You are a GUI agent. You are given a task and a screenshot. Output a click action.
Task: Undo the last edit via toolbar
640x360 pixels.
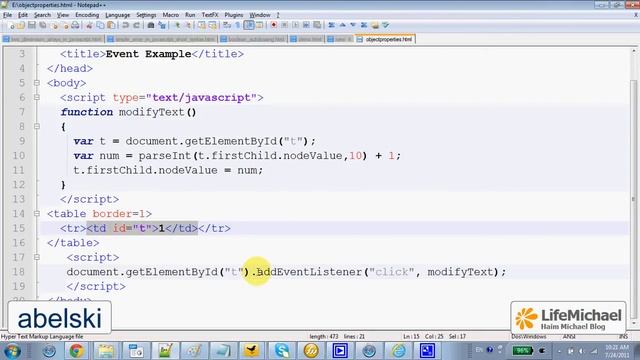coord(125,25)
